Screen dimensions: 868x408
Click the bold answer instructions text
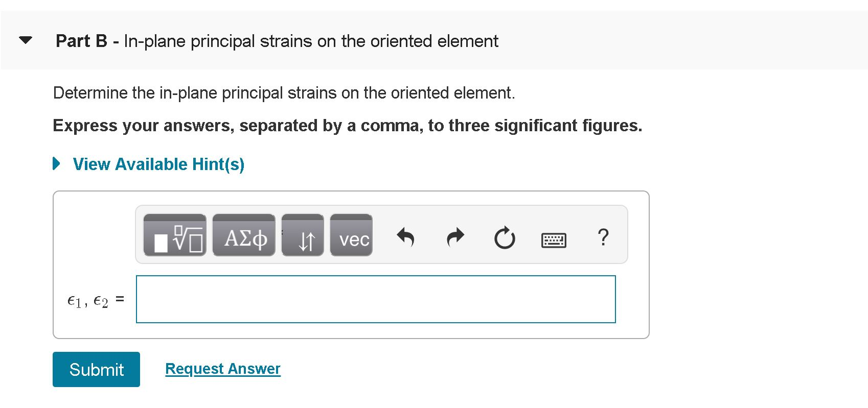click(347, 126)
